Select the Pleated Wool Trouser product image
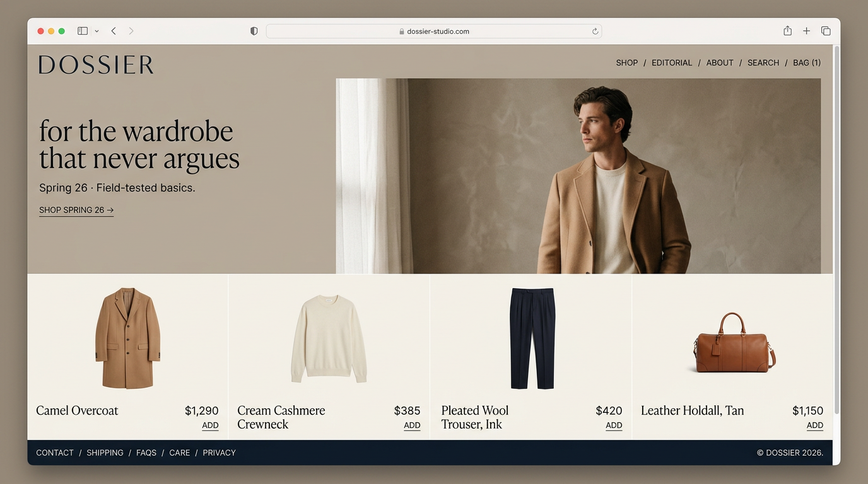This screenshot has height=484, width=868. (x=532, y=338)
